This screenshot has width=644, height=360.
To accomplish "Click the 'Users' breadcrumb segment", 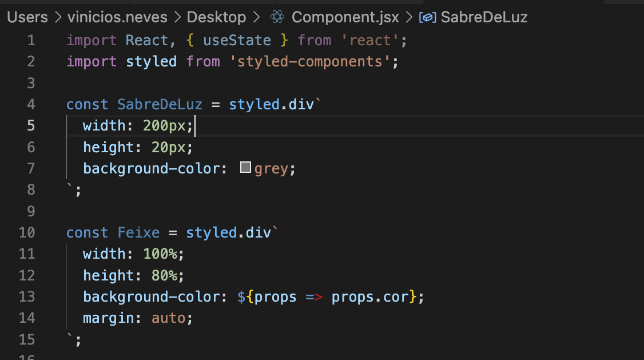I will click(27, 17).
